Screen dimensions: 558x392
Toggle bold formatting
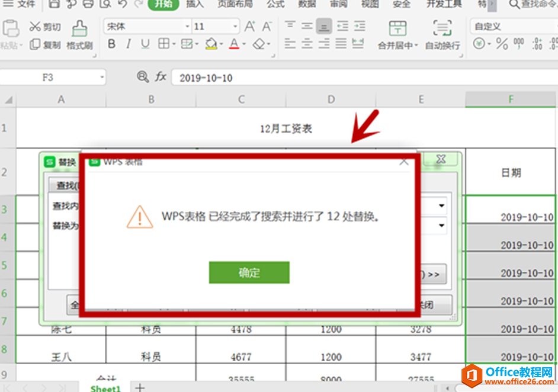(111, 44)
